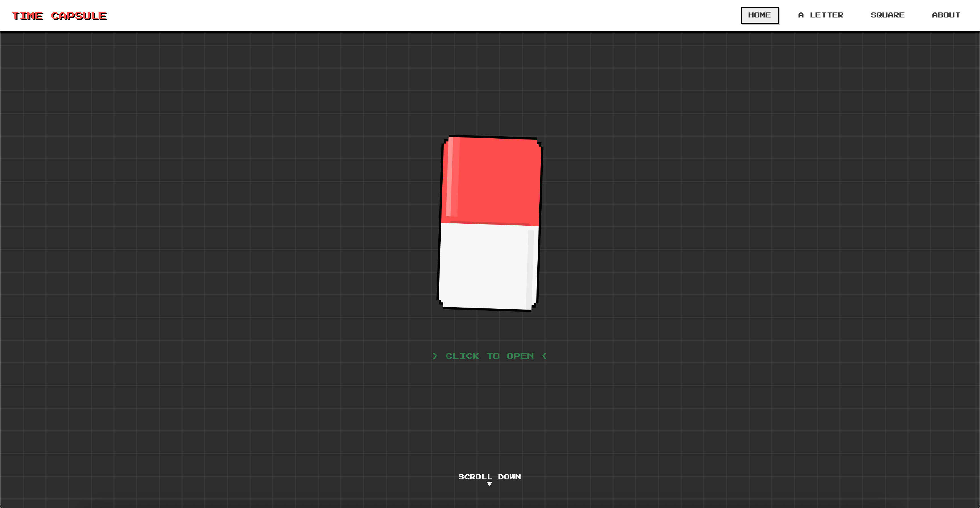The height and width of the screenshot is (508, 980).
Task: Click the red top half of the capsule
Action: tap(495, 179)
